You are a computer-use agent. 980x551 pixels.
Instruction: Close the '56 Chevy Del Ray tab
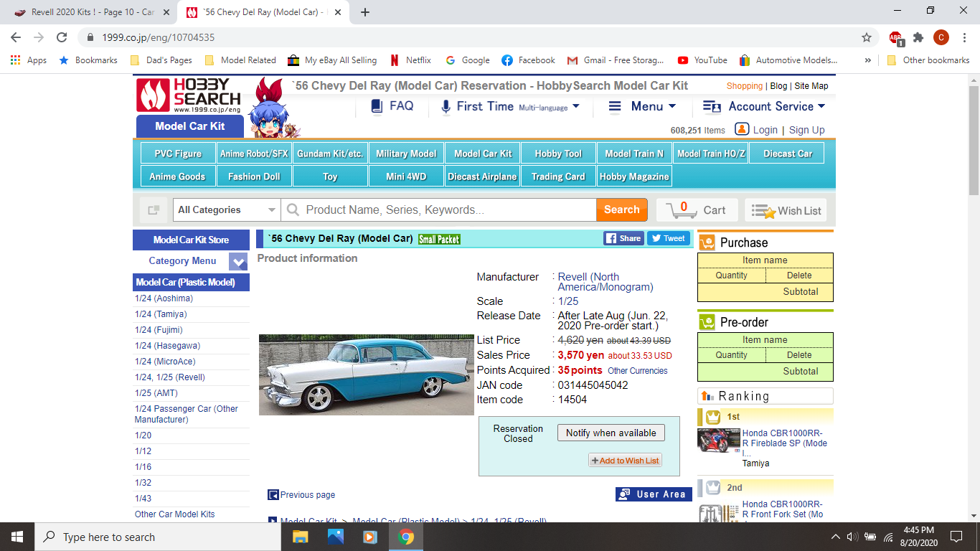tap(338, 12)
